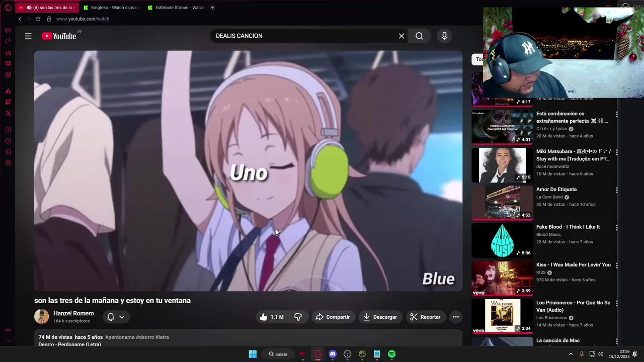This screenshot has width=644, height=362.
Task: Open options menu for Fake Blood video
Action: [x=617, y=228]
